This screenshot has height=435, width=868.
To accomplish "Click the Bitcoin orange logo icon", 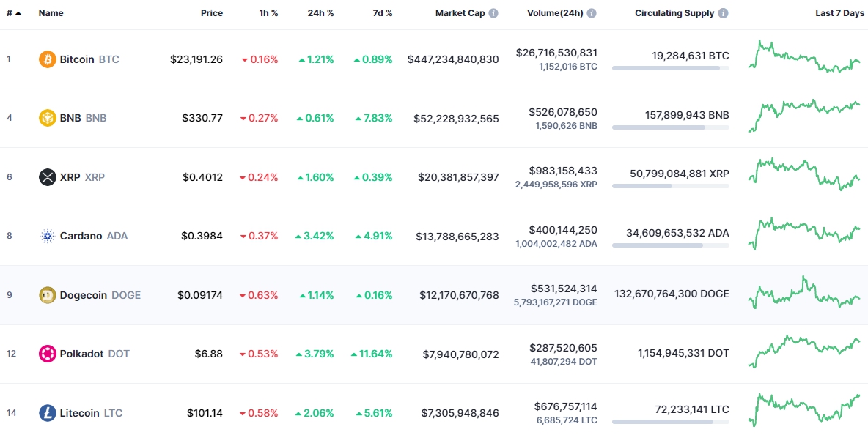I will point(48,59).
